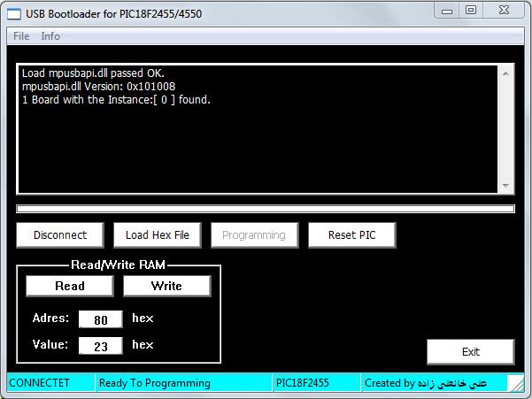
Task: Click the PIC18F2455 status bar panel
Action: 315,383
